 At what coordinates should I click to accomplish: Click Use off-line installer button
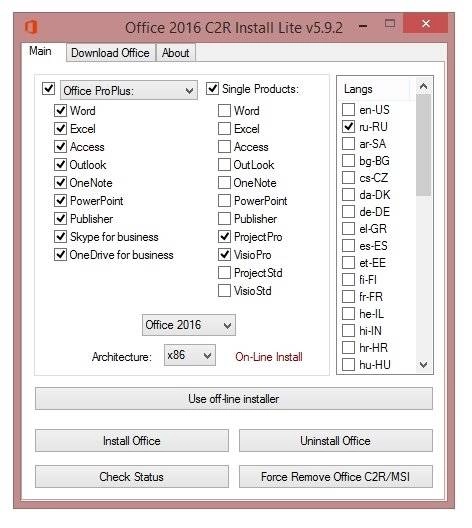click(234, 399)
